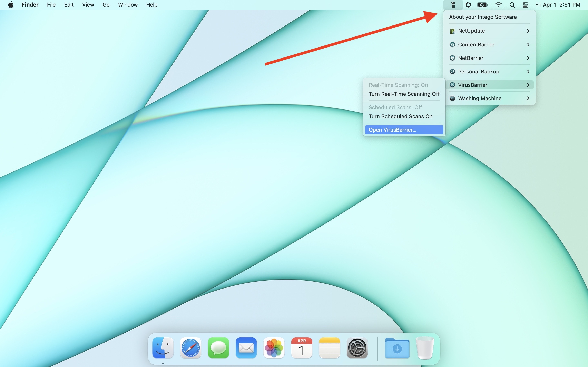588x367 pixels.
Task: Click the ContentBarrier icon in menu
Action: 452,45
